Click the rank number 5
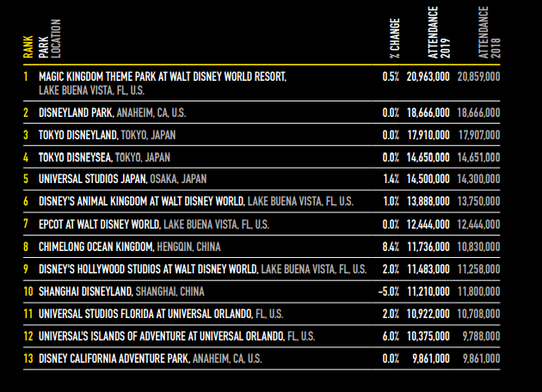This screenshot has width=542, height=392. point(26,179)
